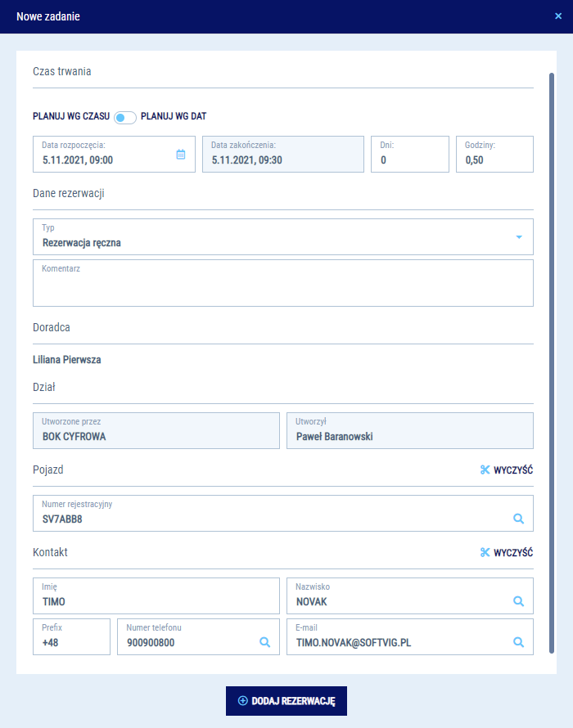573x728 pixels.
Task: Select the PLANUJ WG DAT option label
Action: [x=174, y=117]
